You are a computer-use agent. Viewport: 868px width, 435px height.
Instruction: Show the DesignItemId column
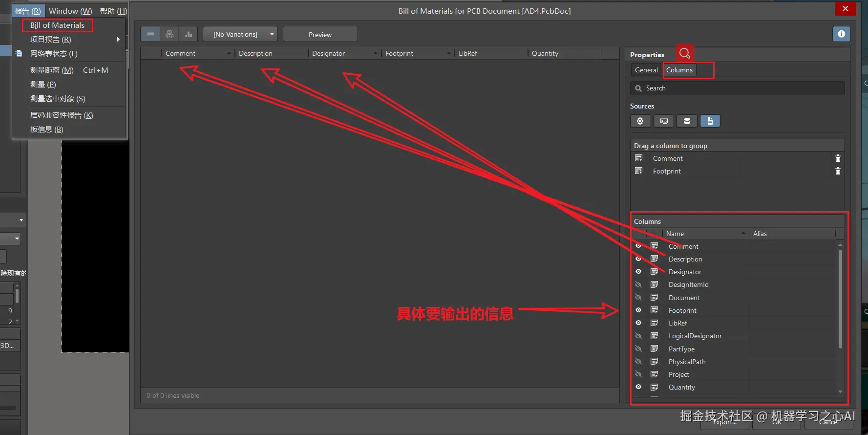(x=638, y=284)
